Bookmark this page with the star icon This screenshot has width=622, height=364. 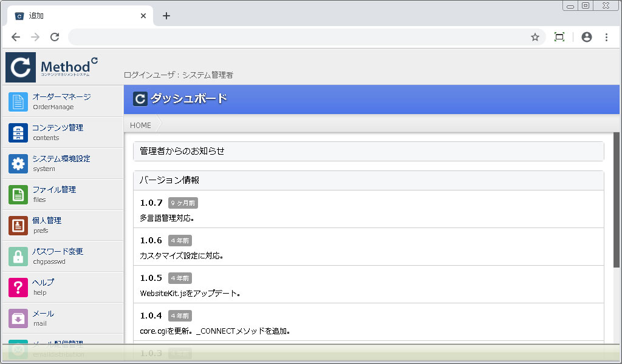pos(535,37)
